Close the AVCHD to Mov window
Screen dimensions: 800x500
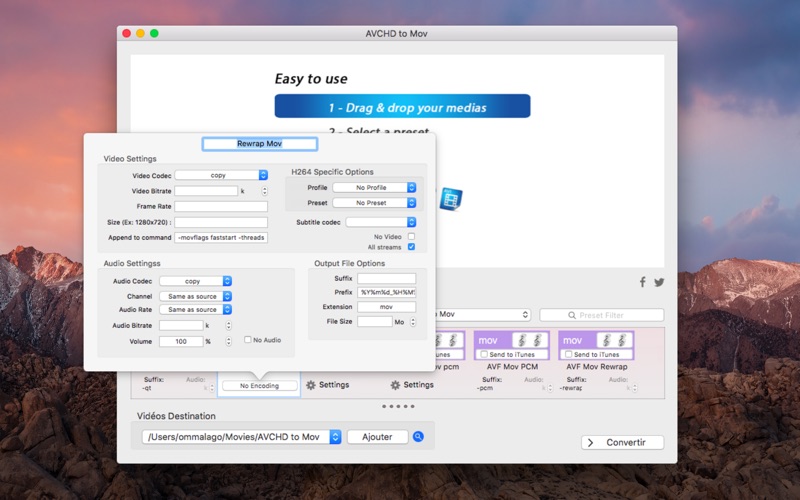[x=126, y=33]
